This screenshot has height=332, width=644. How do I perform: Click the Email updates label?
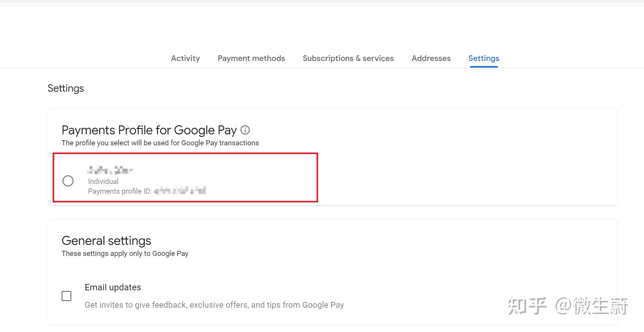[x=113, y=287]
